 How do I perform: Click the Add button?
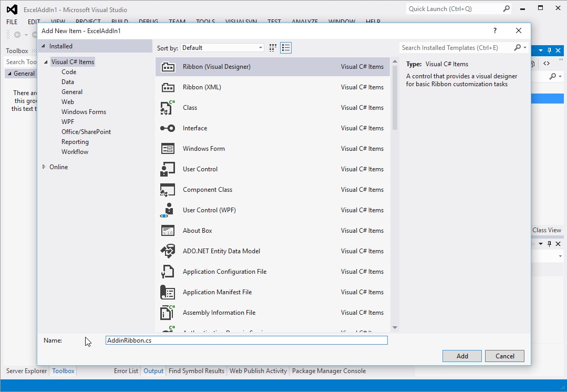coord(462,356)
